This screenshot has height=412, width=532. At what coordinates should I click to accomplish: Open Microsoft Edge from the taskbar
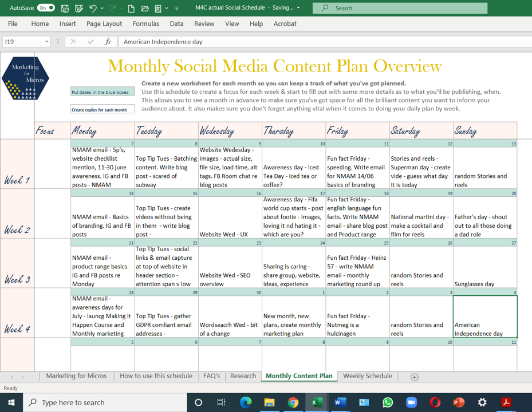pos(245,402)
